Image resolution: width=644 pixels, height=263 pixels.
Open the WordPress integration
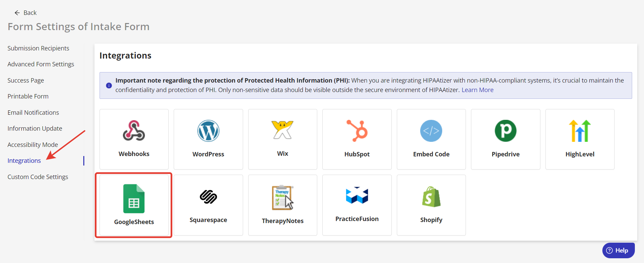pos(208,139)
